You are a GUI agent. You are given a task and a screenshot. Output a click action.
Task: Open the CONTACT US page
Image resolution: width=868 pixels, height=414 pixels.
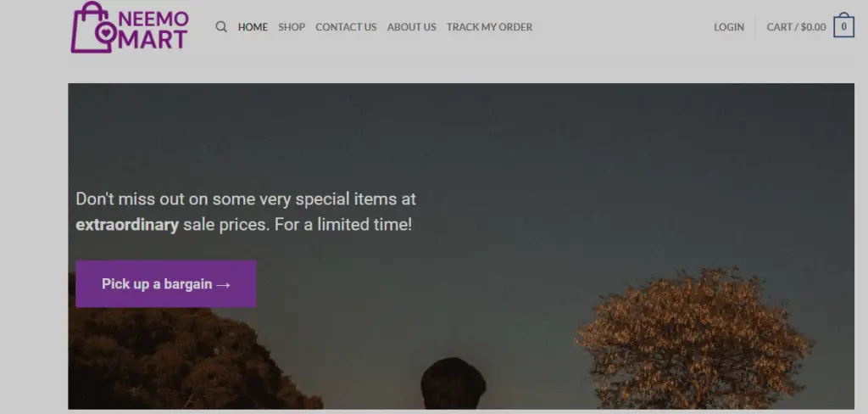346,26
